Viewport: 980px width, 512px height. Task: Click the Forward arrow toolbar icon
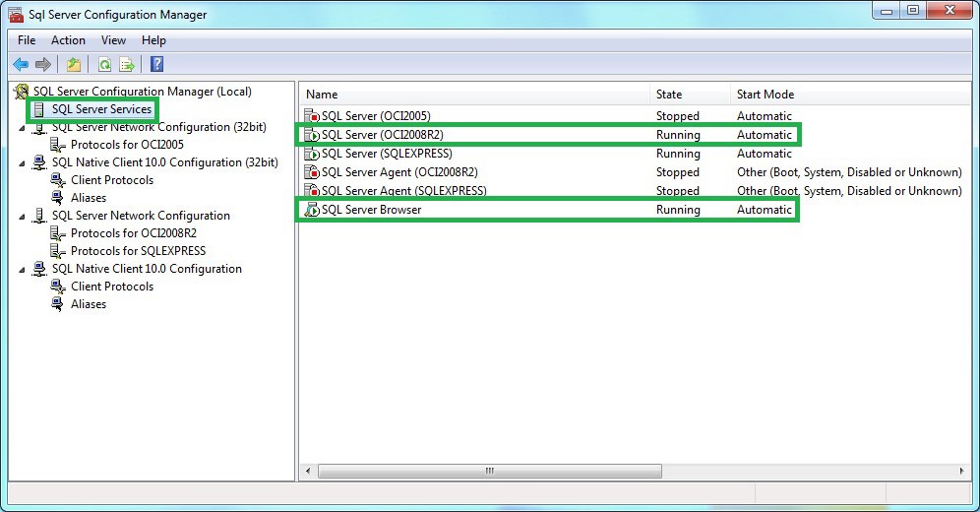point(43,64)
